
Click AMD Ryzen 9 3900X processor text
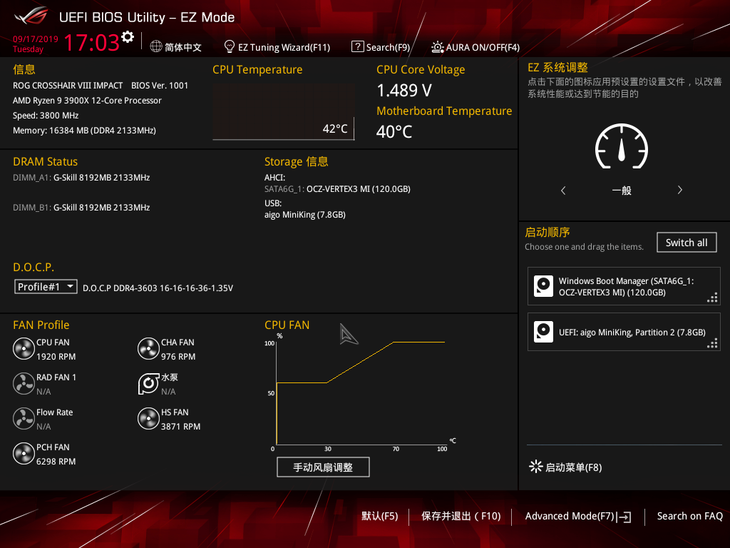(x=87, y=100)
